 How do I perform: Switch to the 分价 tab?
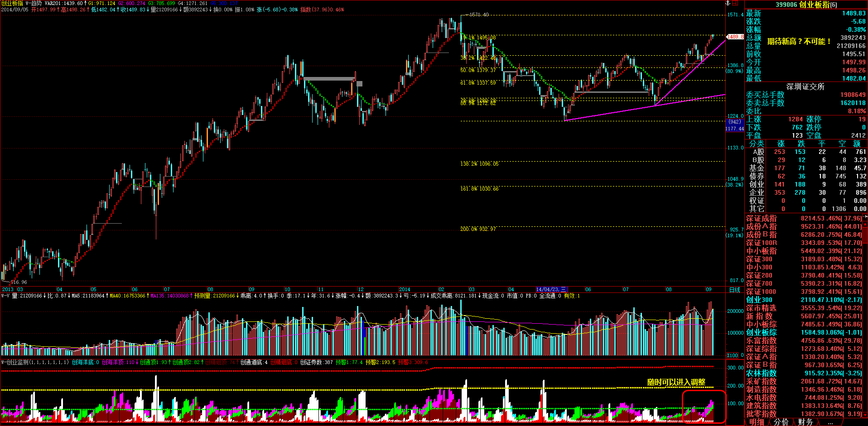coord(781,422)
